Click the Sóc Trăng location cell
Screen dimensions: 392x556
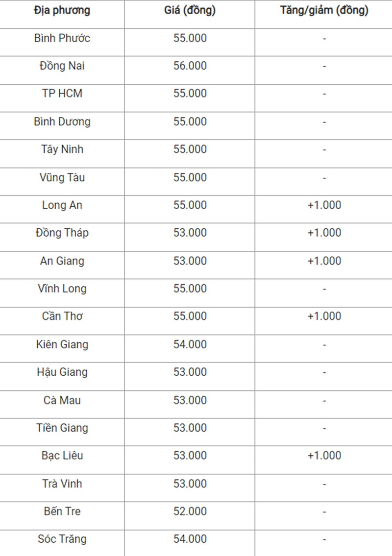click(x=62, y=539)
